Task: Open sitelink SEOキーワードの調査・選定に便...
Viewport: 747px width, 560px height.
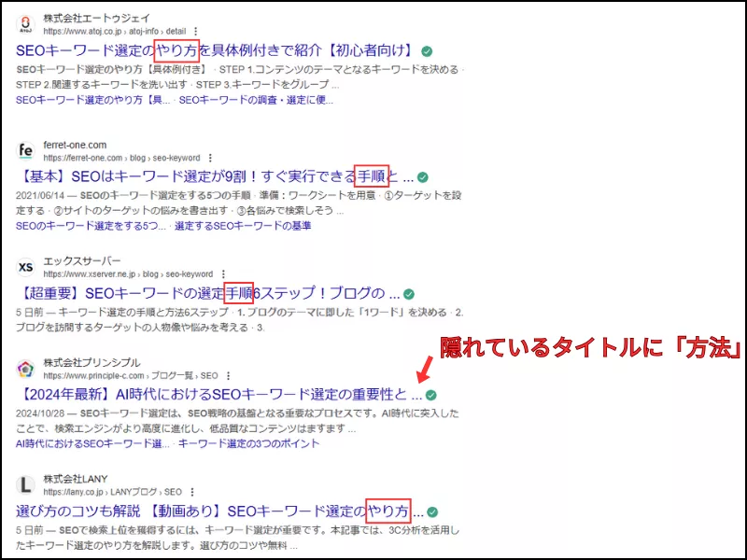Action: (256, 100)
